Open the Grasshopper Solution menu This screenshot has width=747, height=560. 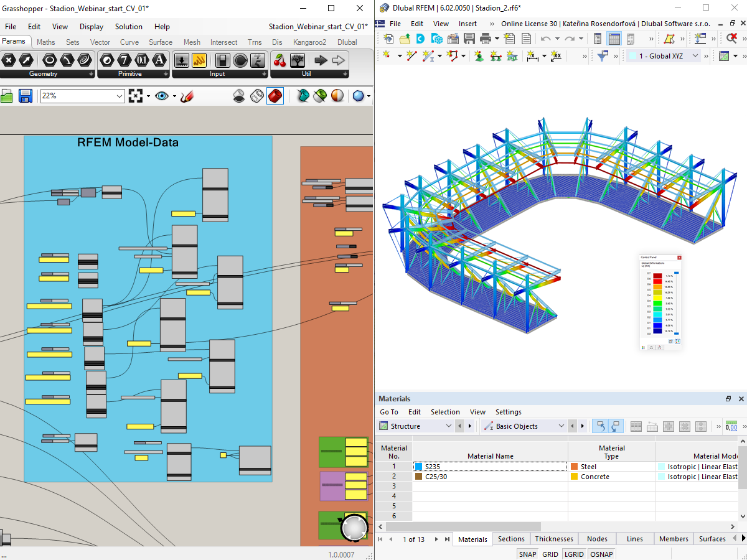[129, 27]
